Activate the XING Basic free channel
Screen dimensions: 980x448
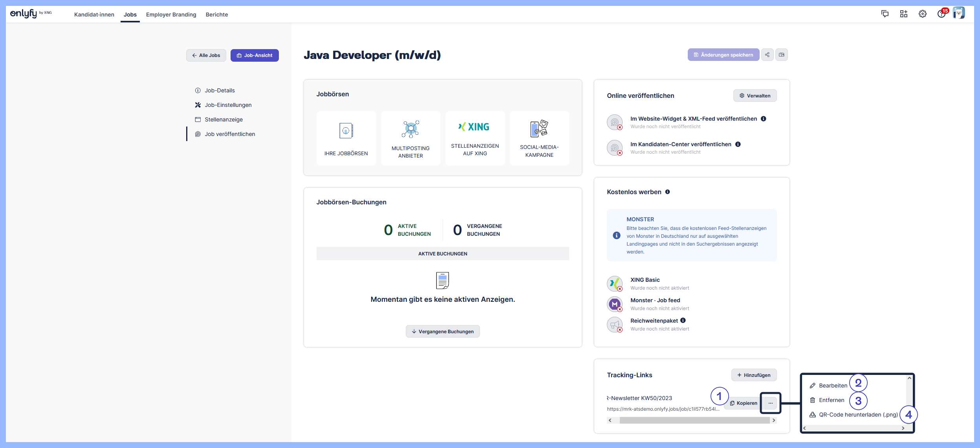coord(615,283)
